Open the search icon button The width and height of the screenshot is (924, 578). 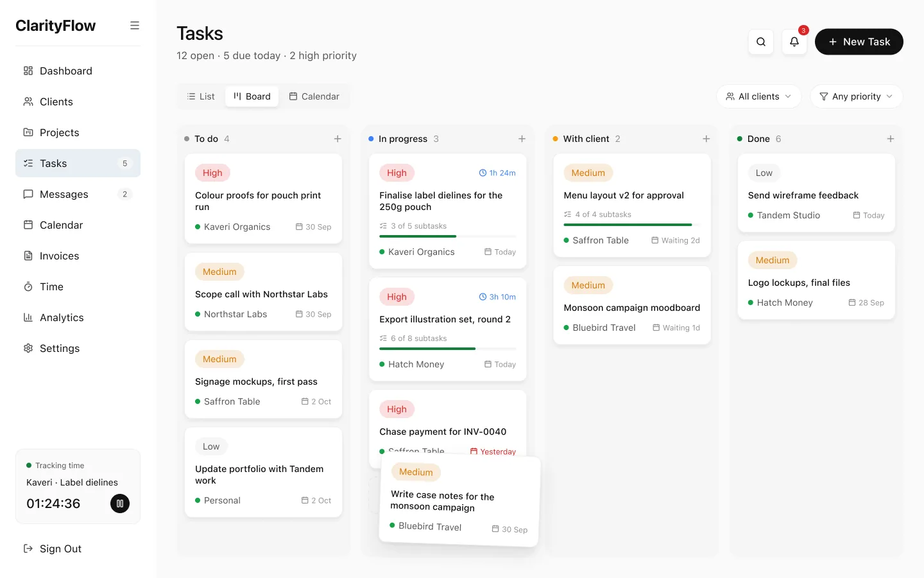pos(761,42)
